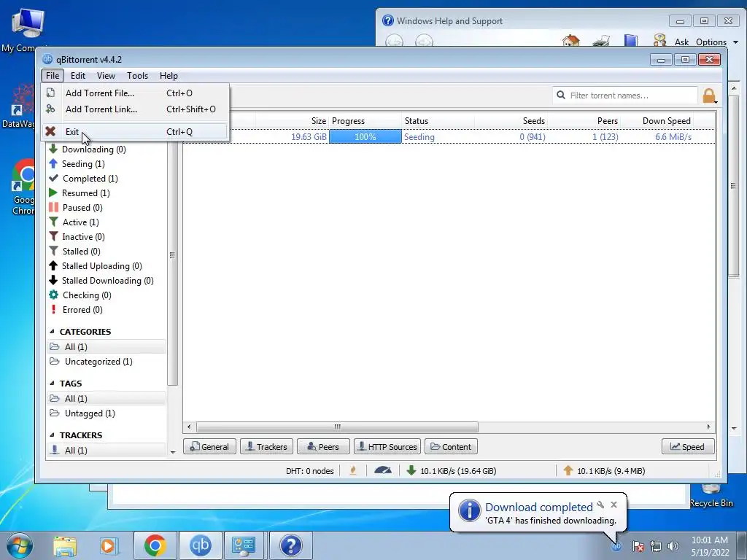
Task: Click the gray Stalled funnel icon
Action: (x=53, y=251)
